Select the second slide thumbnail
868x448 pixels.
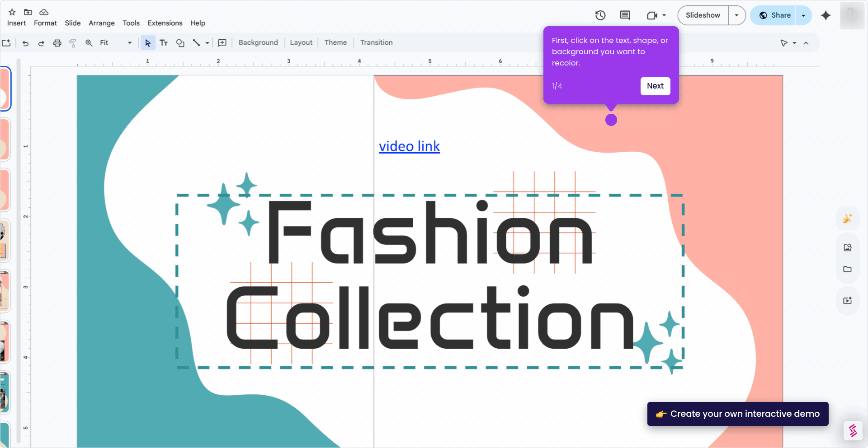[x=5, y=140]
